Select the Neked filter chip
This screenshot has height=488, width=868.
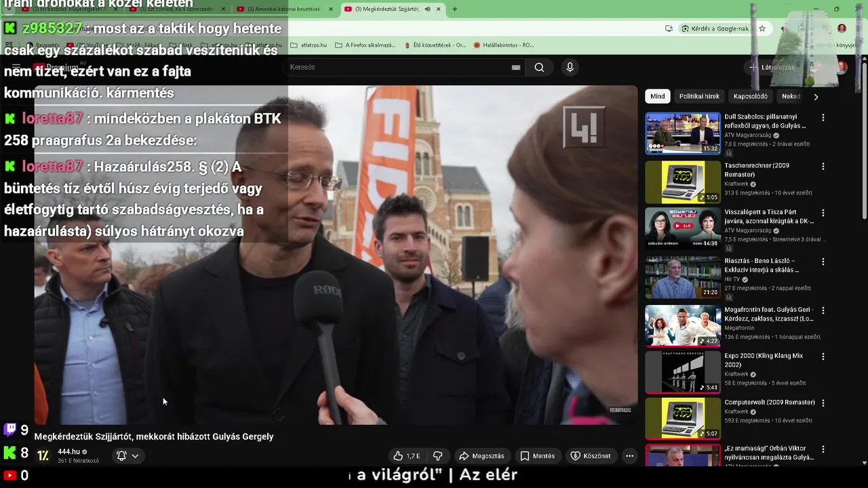click(x=791, y=96)
